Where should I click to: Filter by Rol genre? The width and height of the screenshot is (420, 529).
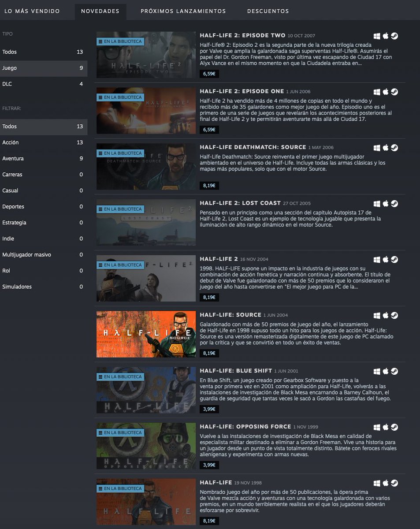(x=43, y=271)
